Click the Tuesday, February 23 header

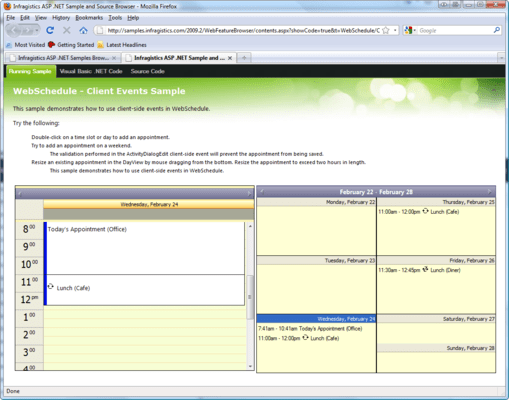coord(316,260)
